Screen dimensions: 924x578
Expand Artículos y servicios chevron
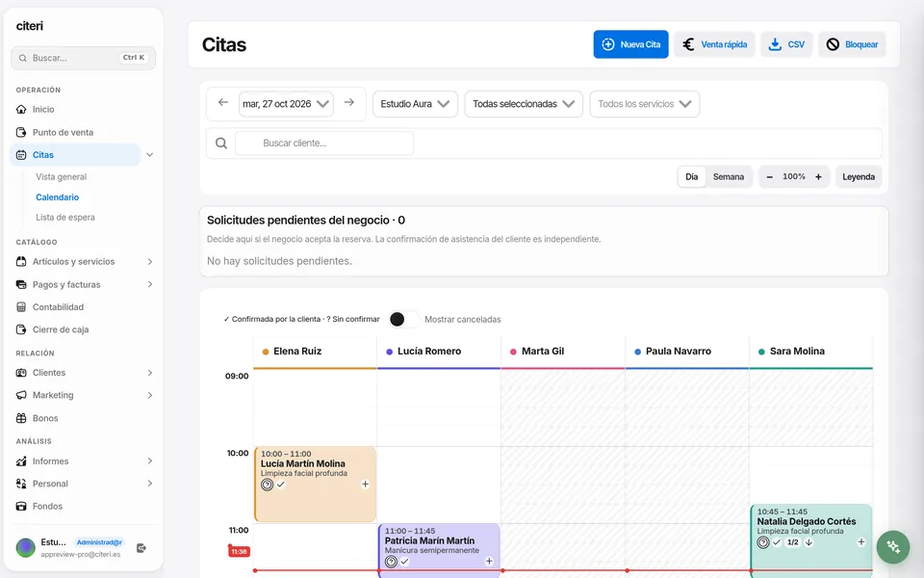coord(150,261)
